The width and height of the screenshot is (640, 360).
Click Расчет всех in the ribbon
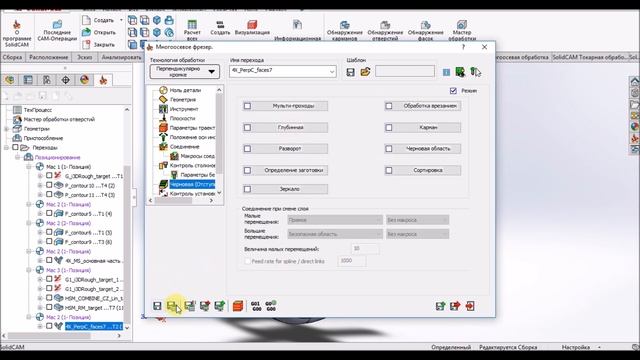pyautogui.click(x=192, y=30)
